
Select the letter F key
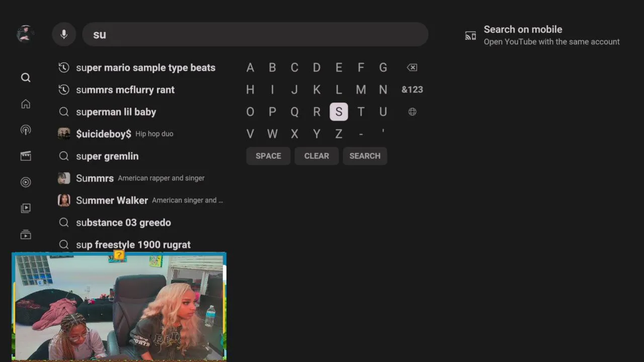pos(361,67)
